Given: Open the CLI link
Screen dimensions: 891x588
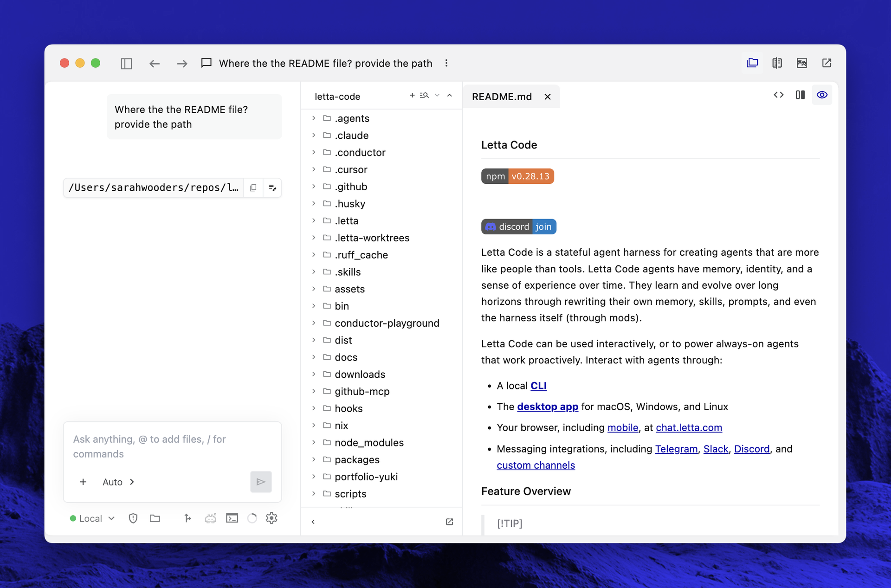Looking at the screenshot, I should [538, 386].
